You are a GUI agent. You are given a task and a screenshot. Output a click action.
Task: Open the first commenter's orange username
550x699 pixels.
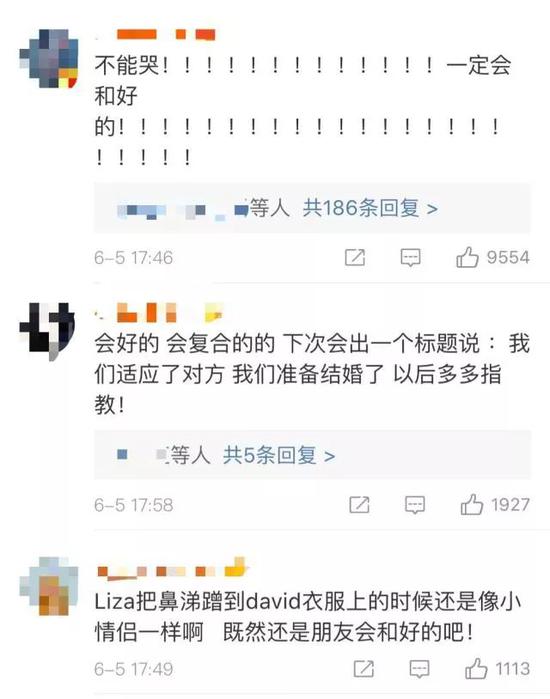[156, 34]
